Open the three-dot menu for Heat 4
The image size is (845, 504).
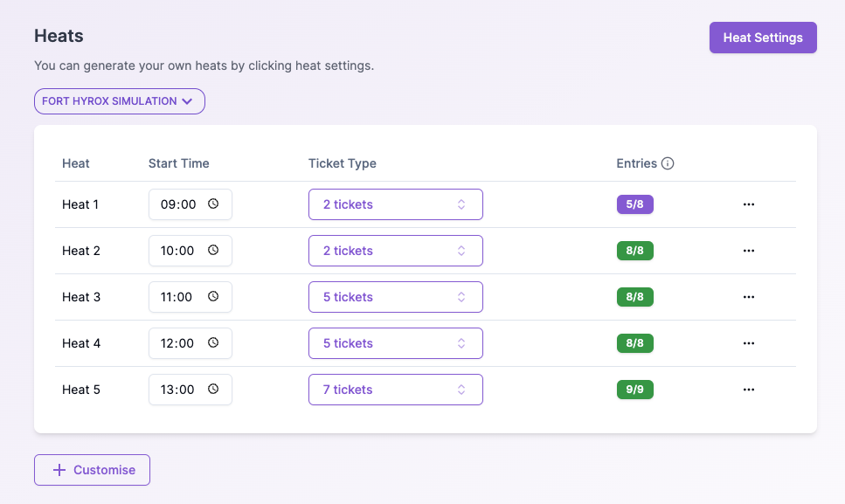(x=748, y=343)
